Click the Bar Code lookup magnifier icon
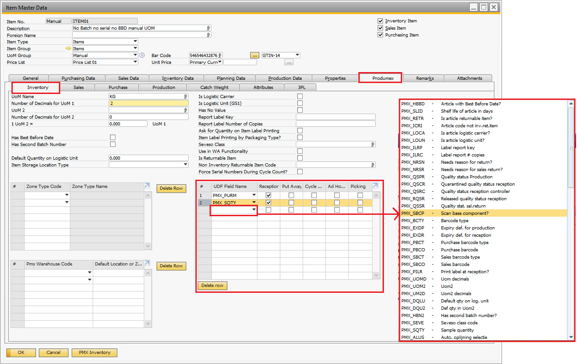 click(x=220, y=54)
